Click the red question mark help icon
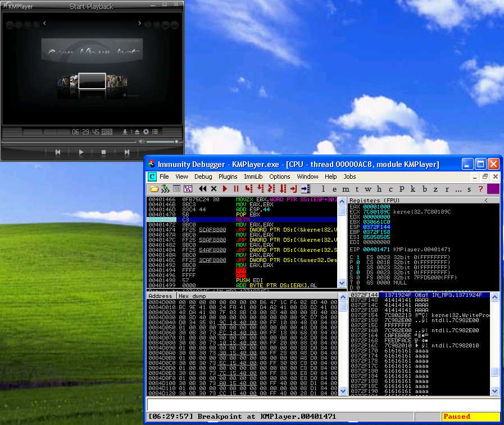 point(480,189)
